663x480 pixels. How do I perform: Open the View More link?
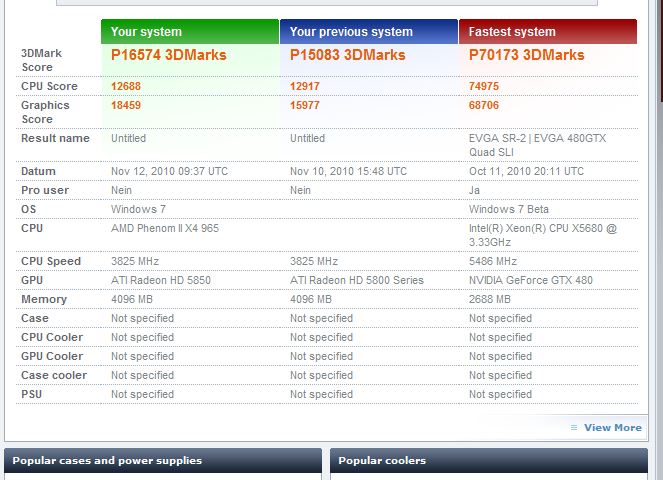[613, 428]
